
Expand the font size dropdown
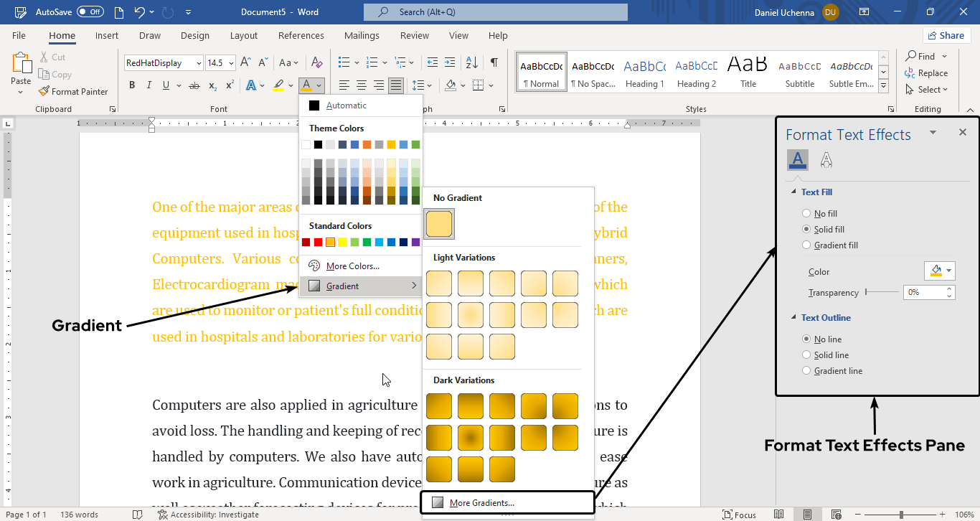(231, 63)
